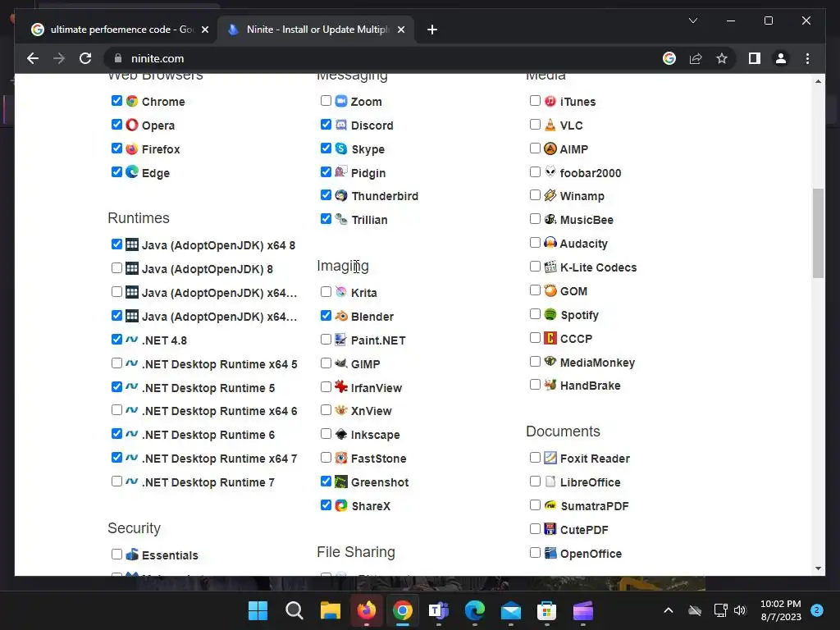The height and width of the screenshot is (630, 840).
Task: Check the .NET Desktop Runtime x64 6 checkbox
Action: pyautogui.click(x=116, y=410)
